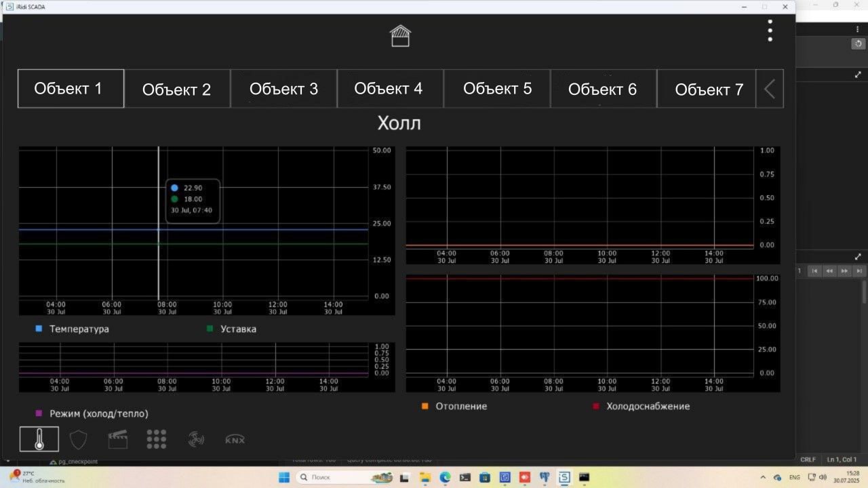This screenshot has height=488, width=868.
Task: Show hidden system tray icons
Action: pyautogui.click(x=764, y=477)
